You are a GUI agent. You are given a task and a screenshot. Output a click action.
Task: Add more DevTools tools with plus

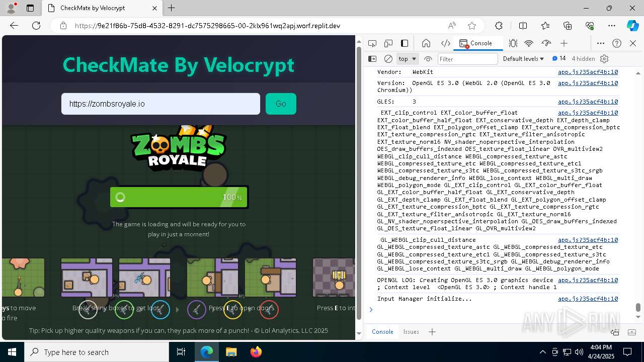pyautogui.click(x=564, y=43)
